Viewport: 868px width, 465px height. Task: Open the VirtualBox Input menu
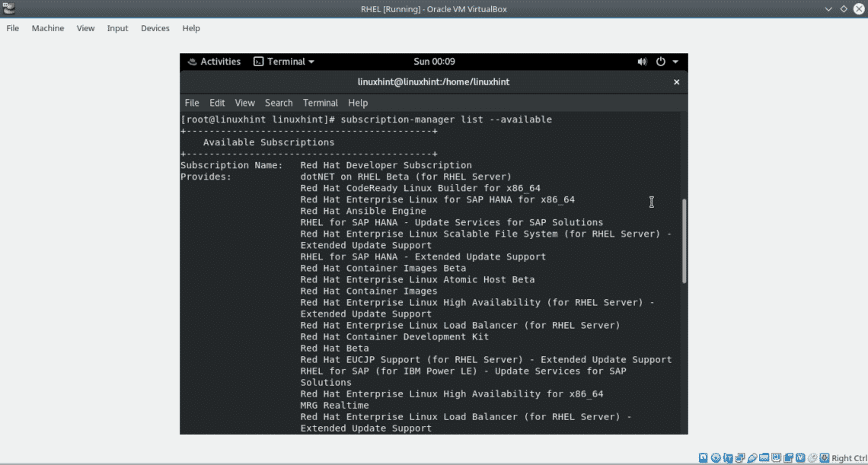[118, 28]
